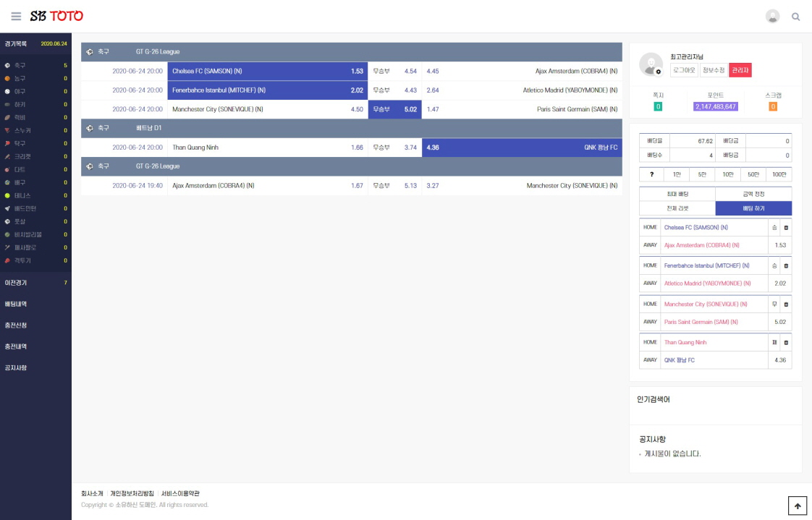Click the 최대 베팅 button

pyautogui.click(x=677, y=194)
